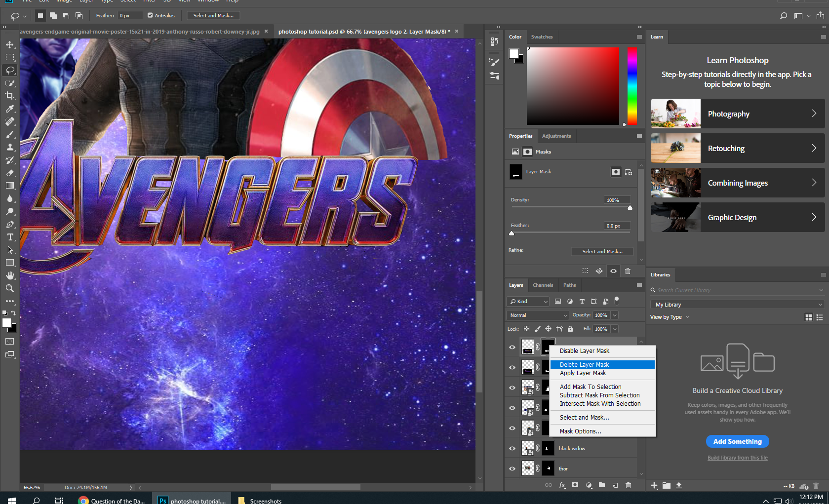Swap foreground and background colors
Screen dimensions: 829x504
click(x=13, y=313)
